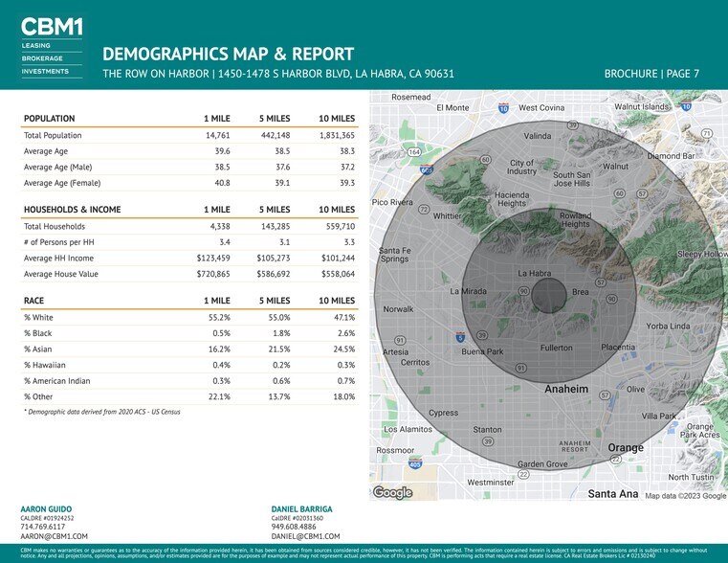Click phone number 714.769.6117
Viewport: 728px width, 563px height.
pos(43,527)
